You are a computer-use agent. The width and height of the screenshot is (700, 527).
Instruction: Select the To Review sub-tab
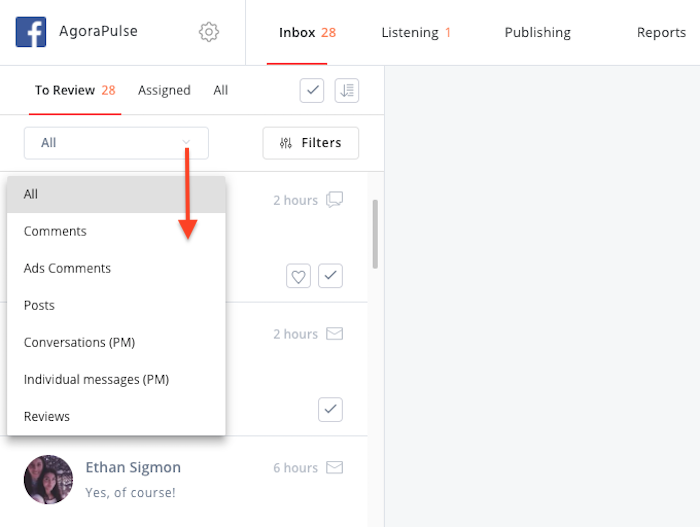coord(75,91)
